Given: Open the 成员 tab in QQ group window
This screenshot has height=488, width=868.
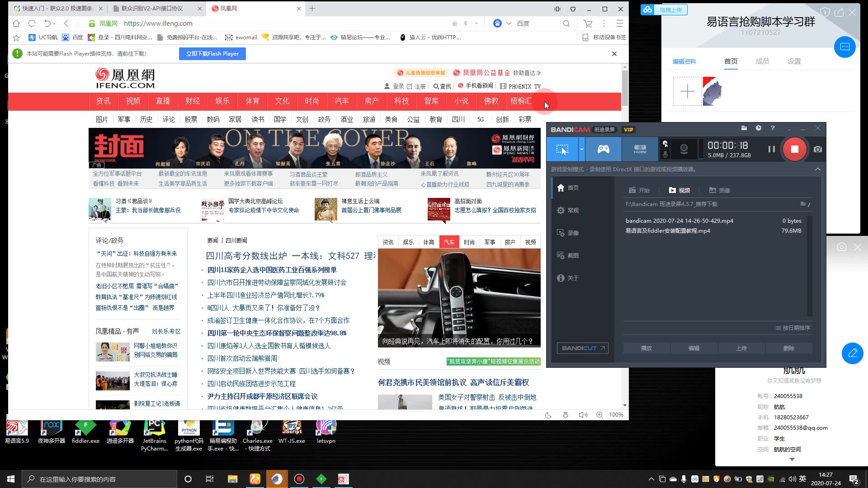Looking at the screenshot, I should pyautogui.click(x=762, y=61).
